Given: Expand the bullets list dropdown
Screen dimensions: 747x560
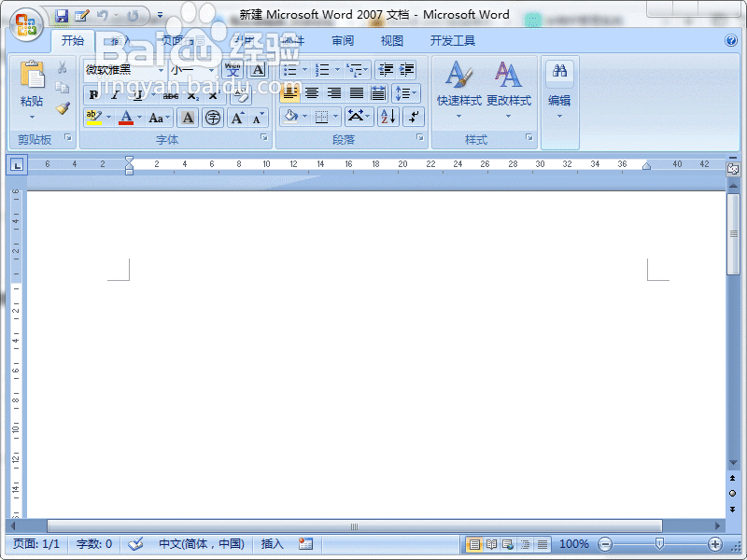Looking at the screenshot, I should click(x=305, y=70).
